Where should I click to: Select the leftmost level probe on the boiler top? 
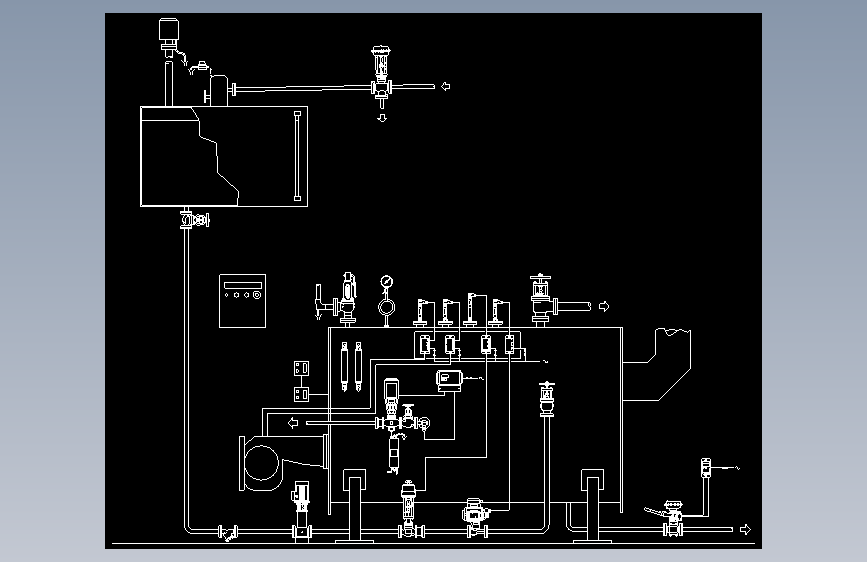coord(421,313)
